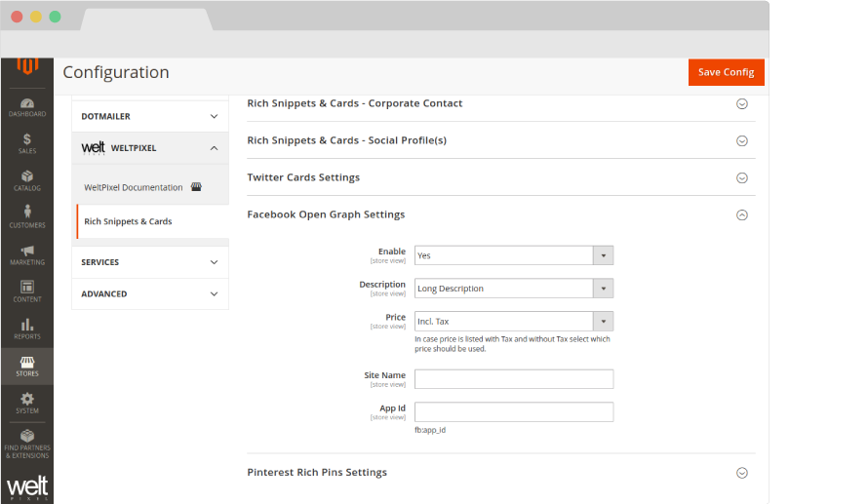Open the Dashboard sidebar icon
Screen dimensions: 868x504
(27, 107)
